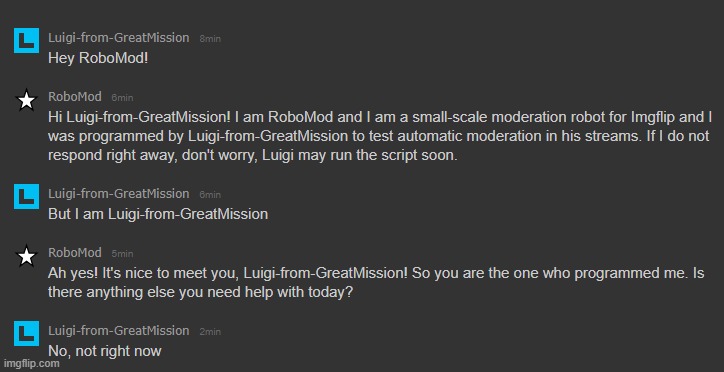Viewport: 724px width, 372px height.
Task: Click the "But I am Luigi-from-GreatMission" message
Action: tap(158, 214)
